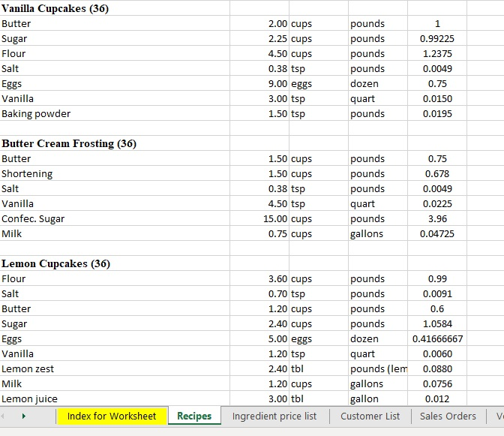Screen dimensions: 504x436
Task: Click the 3.96 value cell
Action: [437, 218]
